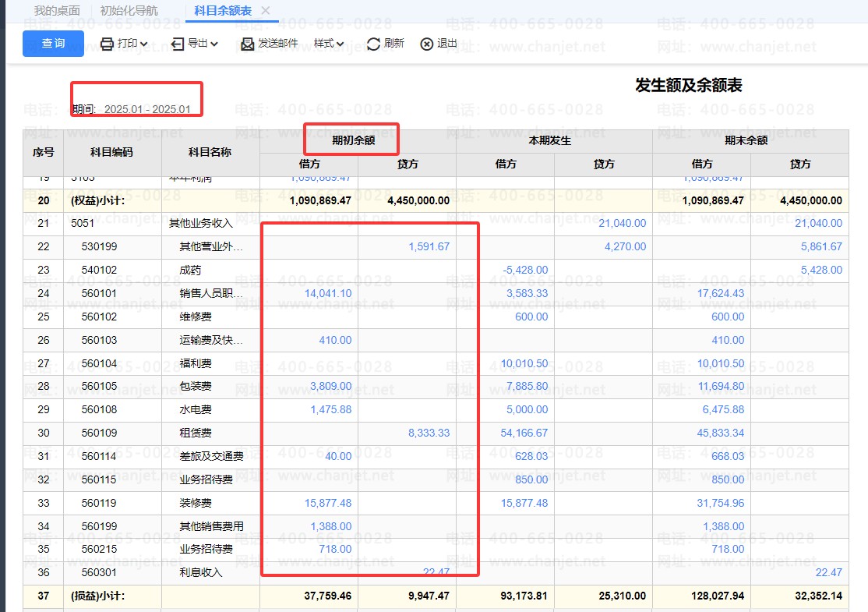Image resolution: width=868 pixels, height=612 pixels.
Task: Switch to the 初始化导航 tab
Action: coord(129,11)
